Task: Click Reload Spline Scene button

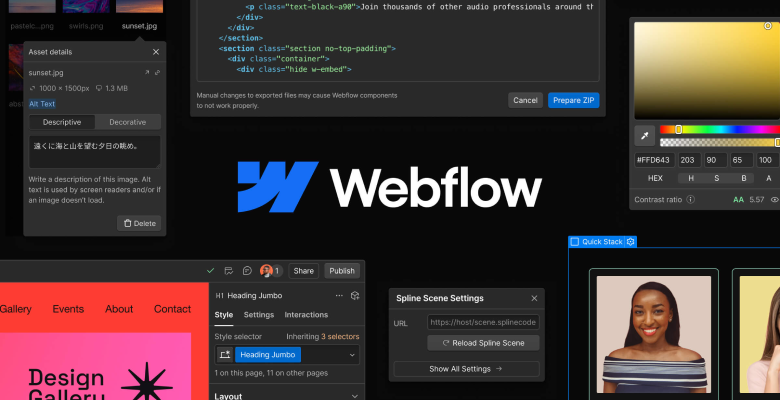Action: click(483, 343)
